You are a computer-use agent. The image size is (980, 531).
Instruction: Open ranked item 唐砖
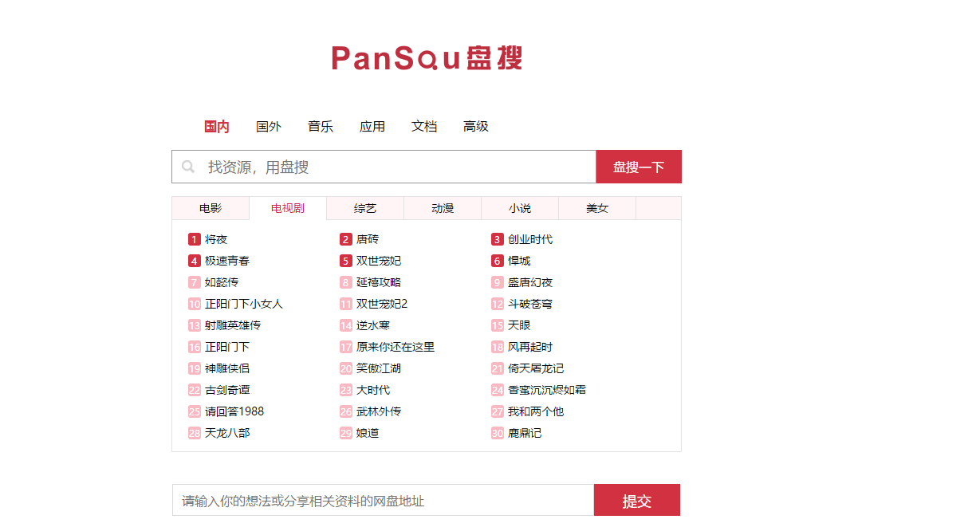click(x=368, y=239)
